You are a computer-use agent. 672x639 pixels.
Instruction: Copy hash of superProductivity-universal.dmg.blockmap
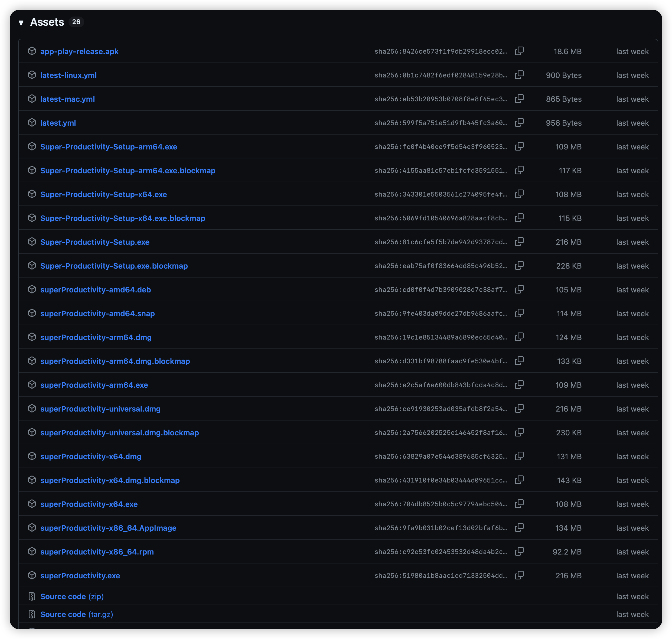pyautogui.click(x=519, y=433)
